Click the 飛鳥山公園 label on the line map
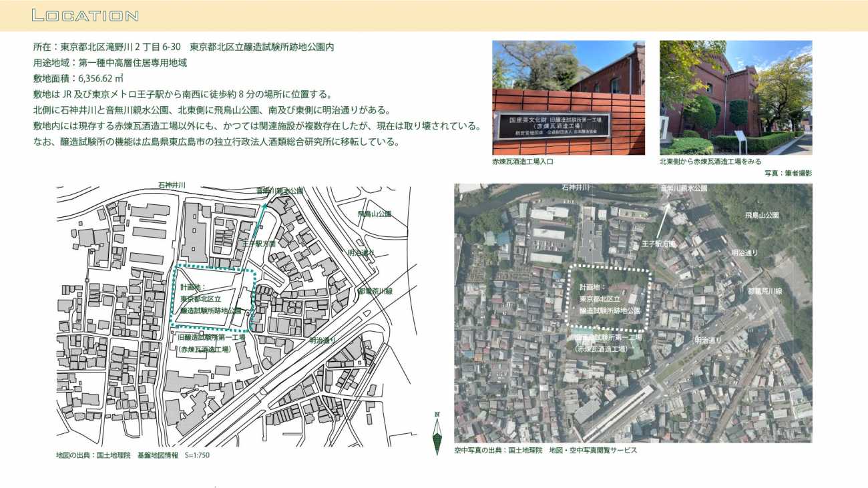 (x=374, y=214)
